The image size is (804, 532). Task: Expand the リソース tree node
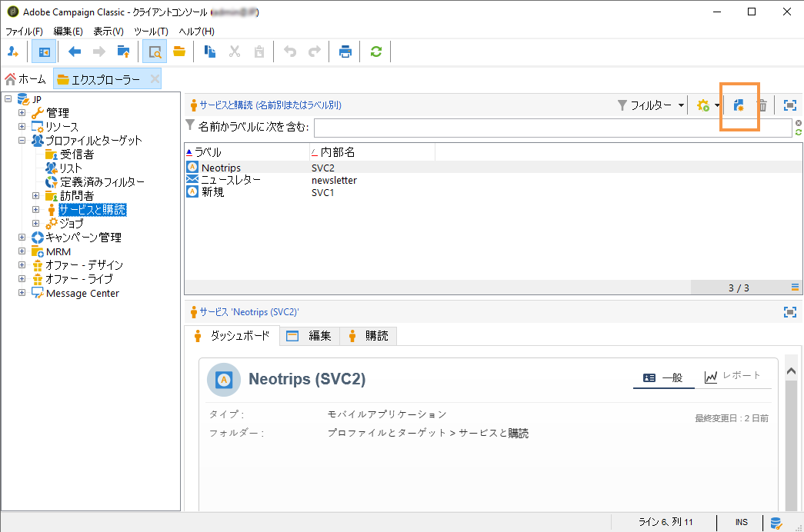click(22, 126)
